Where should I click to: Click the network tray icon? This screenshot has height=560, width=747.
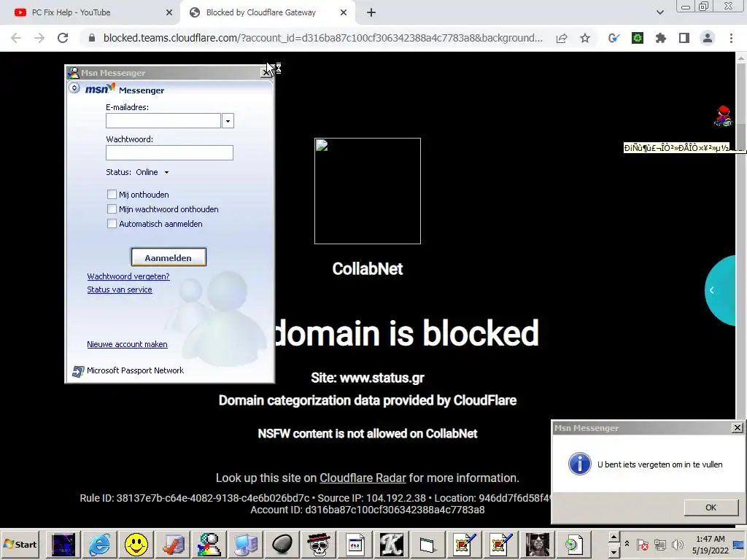(659, 544)
